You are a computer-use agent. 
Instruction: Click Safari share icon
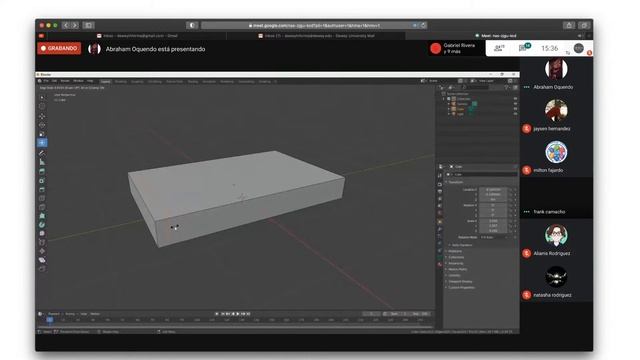click(x=569, y=25)
